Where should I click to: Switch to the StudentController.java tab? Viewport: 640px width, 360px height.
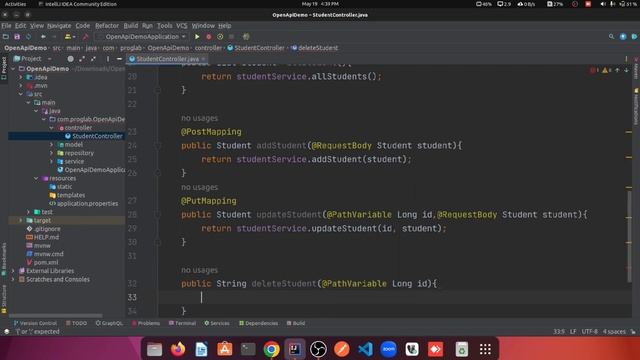[167, 59]
